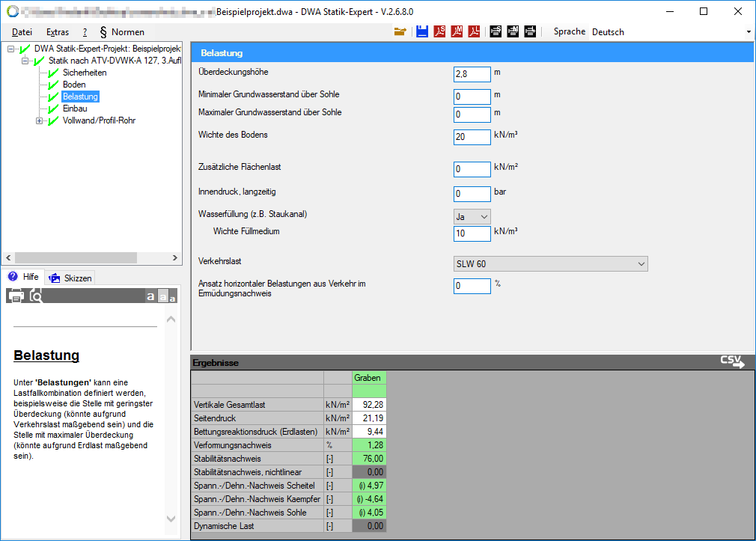Open the Datei menu
This screenshot has width=756, height=541.
pyautogui.click(x=22, y=32)
